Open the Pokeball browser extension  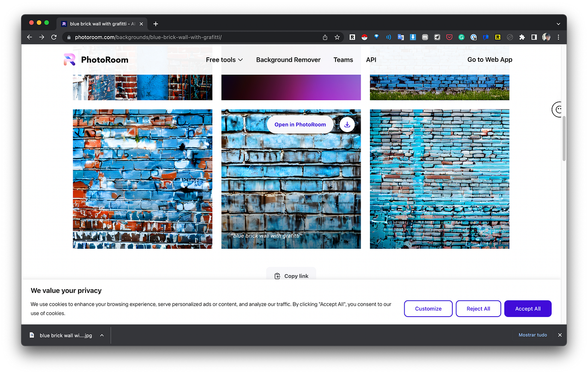[x=364, y=37]
